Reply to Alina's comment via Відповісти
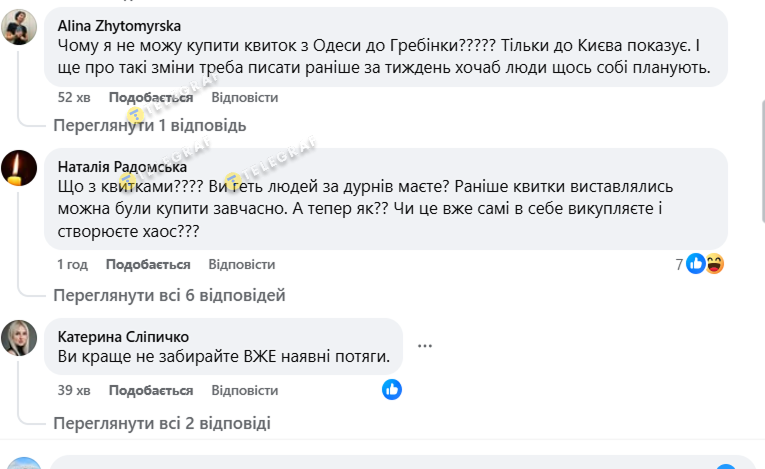 pyautogui.click(x=243, y=98)
